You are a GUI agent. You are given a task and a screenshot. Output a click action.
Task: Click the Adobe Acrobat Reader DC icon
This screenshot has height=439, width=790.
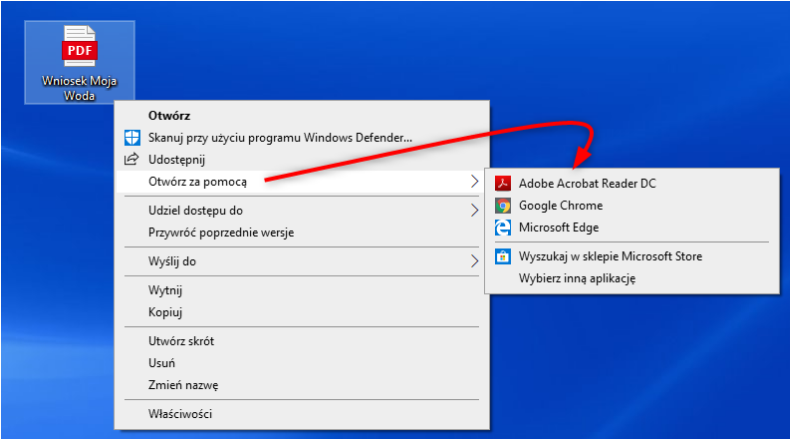tap(502, 183)
